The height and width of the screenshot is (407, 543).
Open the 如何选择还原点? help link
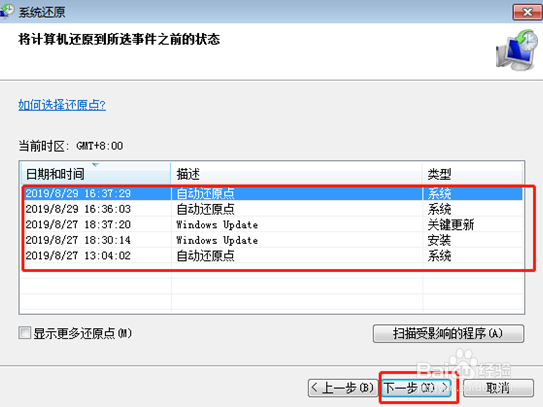point(62,105)
